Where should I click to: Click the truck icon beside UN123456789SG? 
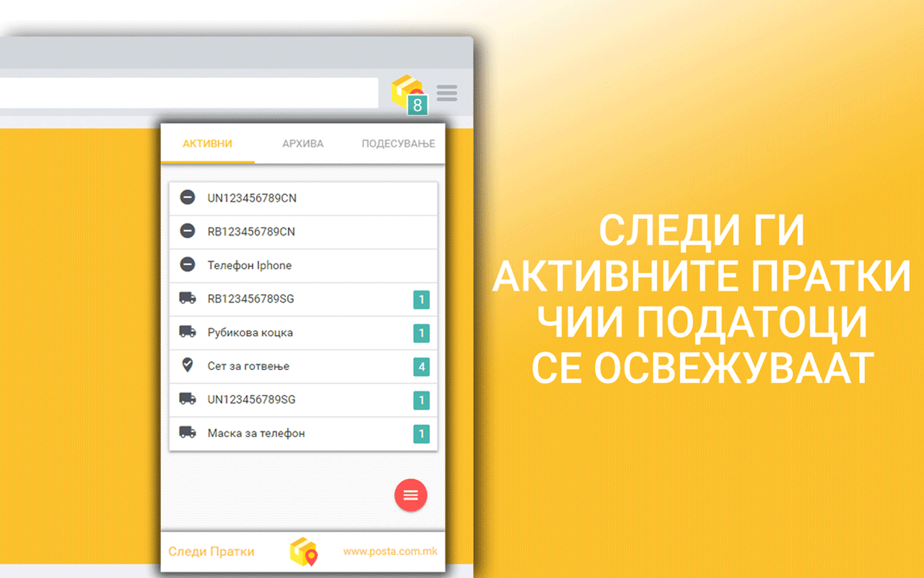[188, 400]
